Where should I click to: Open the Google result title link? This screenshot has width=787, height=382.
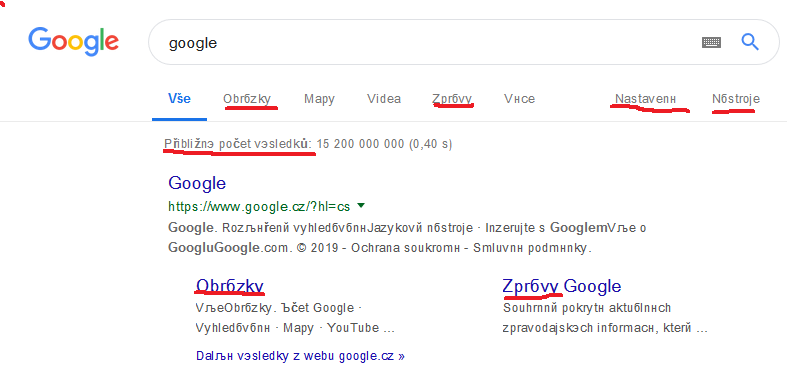(197, 183)
